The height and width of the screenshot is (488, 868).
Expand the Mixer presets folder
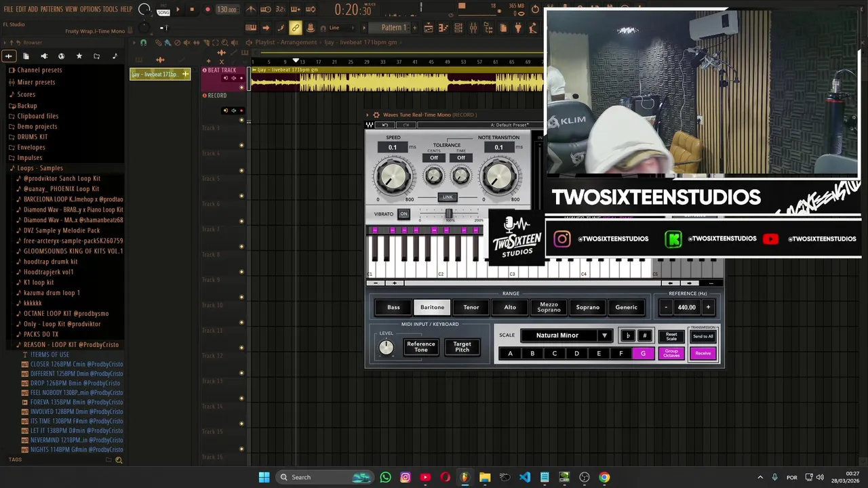36,82
